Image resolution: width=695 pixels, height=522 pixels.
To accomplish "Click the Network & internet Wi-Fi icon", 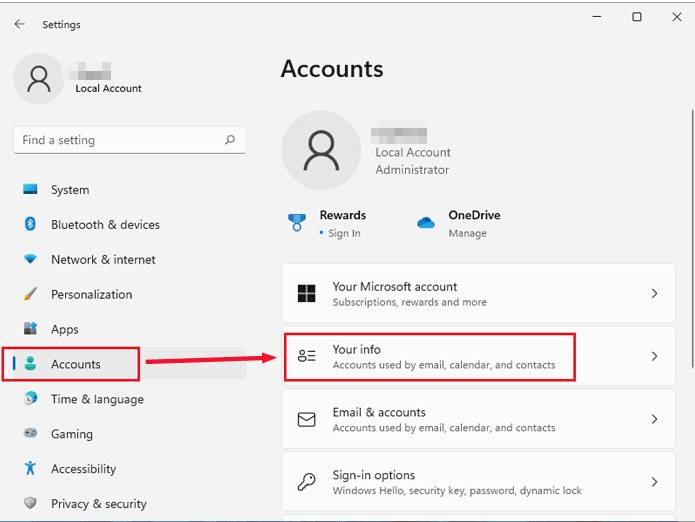I will point(30,260).
